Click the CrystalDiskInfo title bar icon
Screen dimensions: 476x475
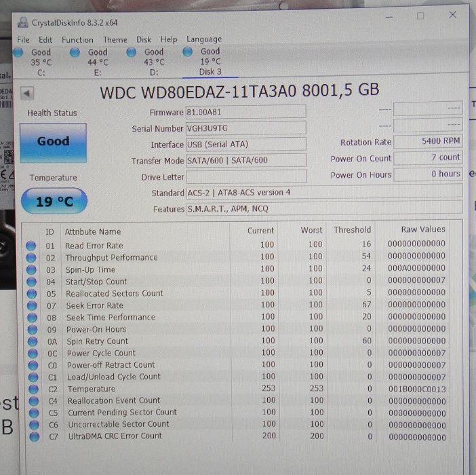point(23,22)
